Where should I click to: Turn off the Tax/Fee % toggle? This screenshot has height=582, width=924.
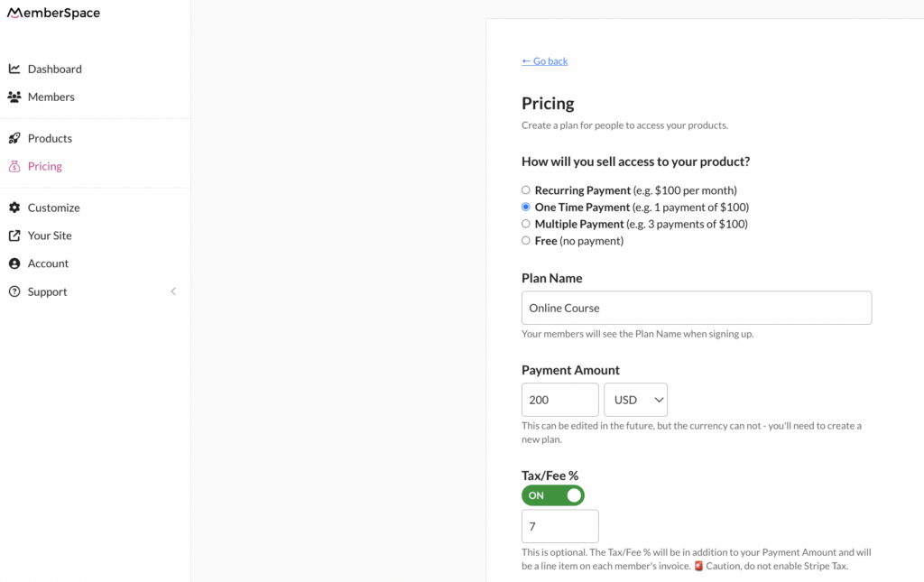pos(553,495)
